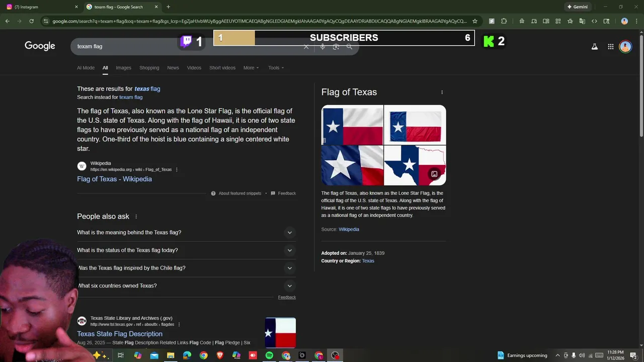Switch to News results tab

[173, 68]
